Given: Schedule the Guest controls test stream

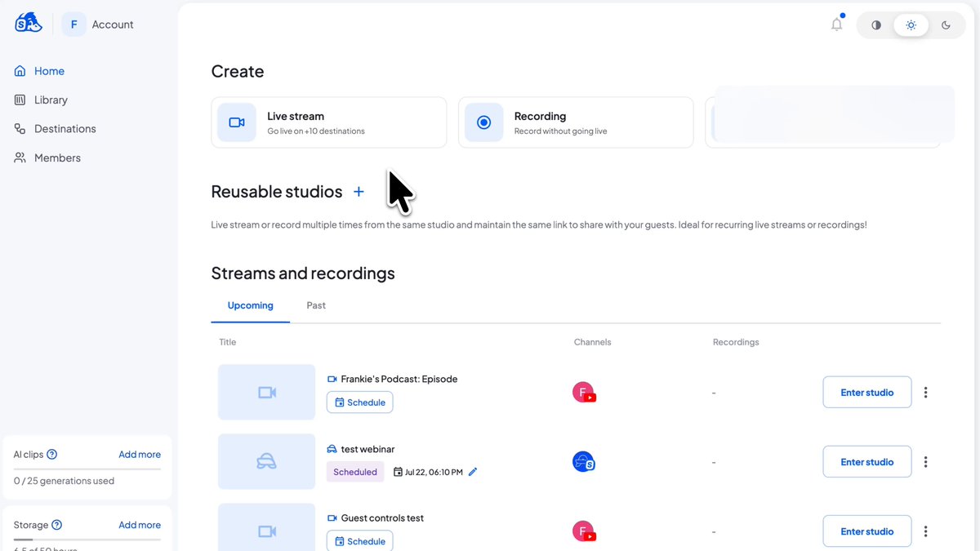Looking at the screenshot, I should pyautogui.click(x=360, y=541).
